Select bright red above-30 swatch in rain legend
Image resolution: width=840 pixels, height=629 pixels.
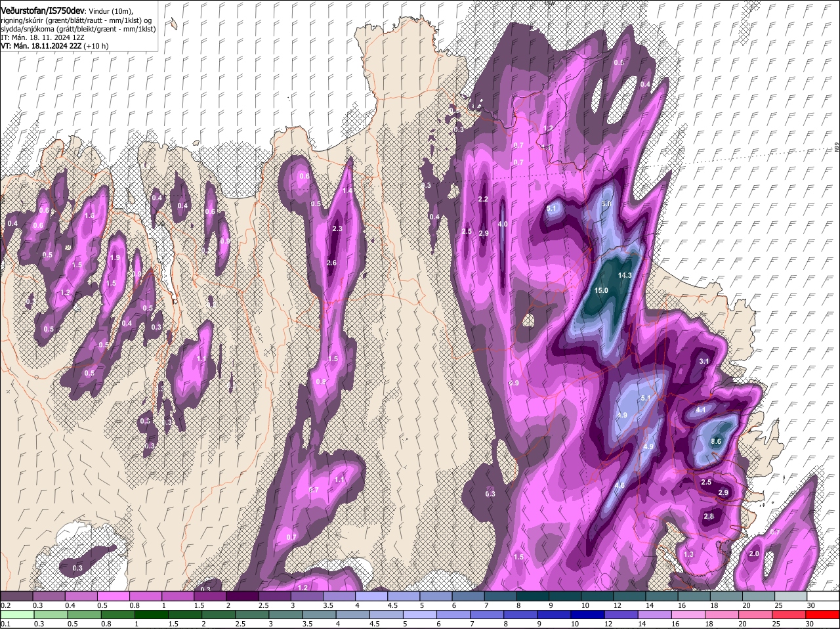(824, 615)
